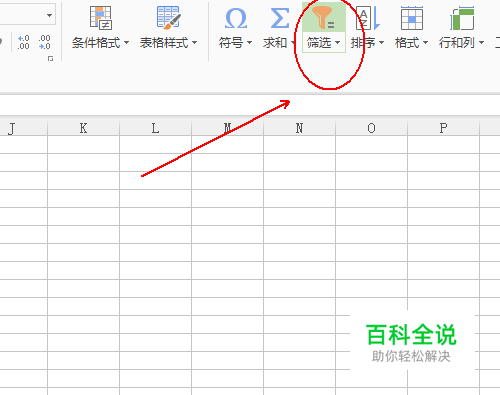Click the 行和列 rows and columns icon

click(x=462, y=18)
